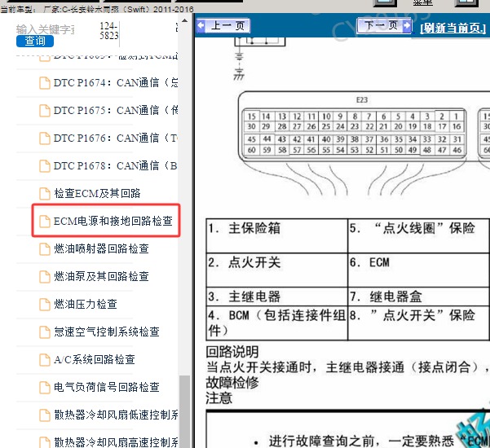Viewport: 490px width, 448px height.
Task: Open 怠速空气控制系统检查 document
Action: (107, 332)
